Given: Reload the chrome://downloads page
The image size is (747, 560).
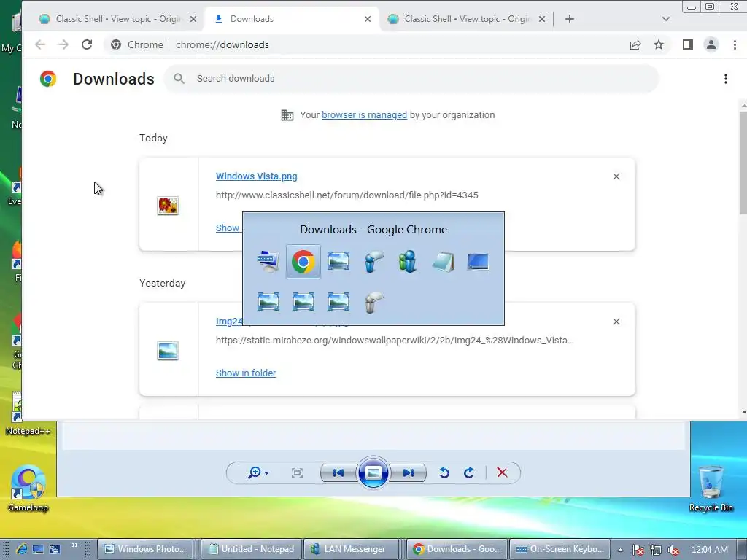Looking at the screenshot, I should coord(87,44).
